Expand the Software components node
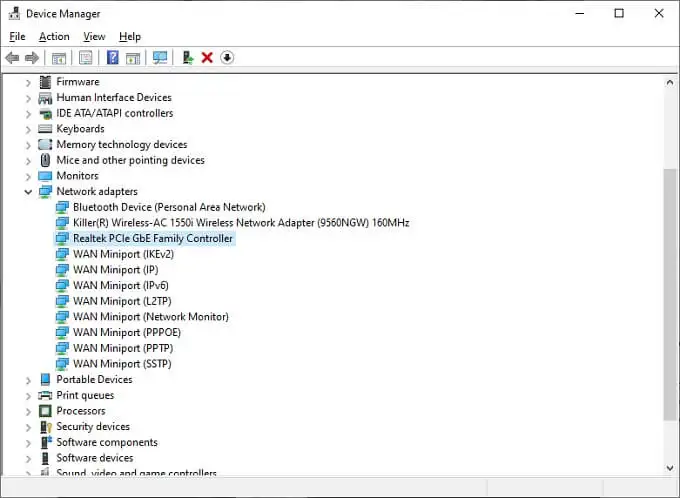Viewport: 680px width, 498px height. click(x=28, y=443)
